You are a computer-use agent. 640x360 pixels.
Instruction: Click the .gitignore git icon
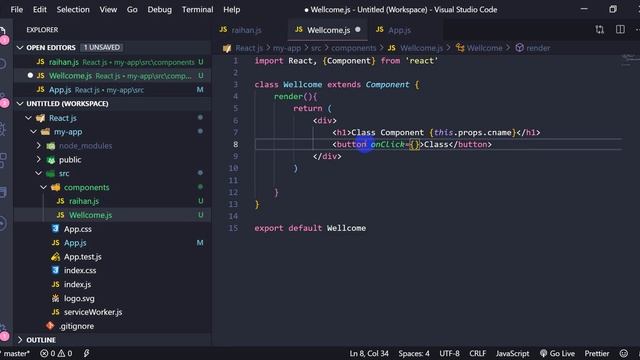point(50,326)
